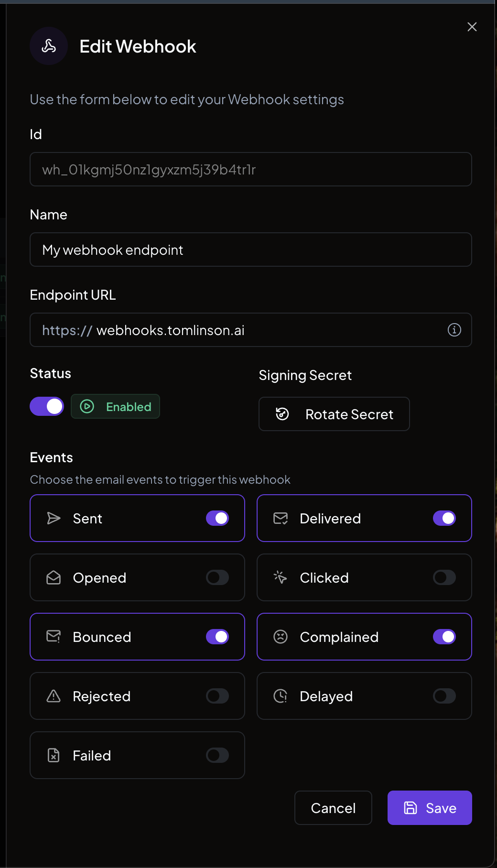Click the sad face icon on Complained event
This screenshot has width=497, height=868.
(281, 637)
